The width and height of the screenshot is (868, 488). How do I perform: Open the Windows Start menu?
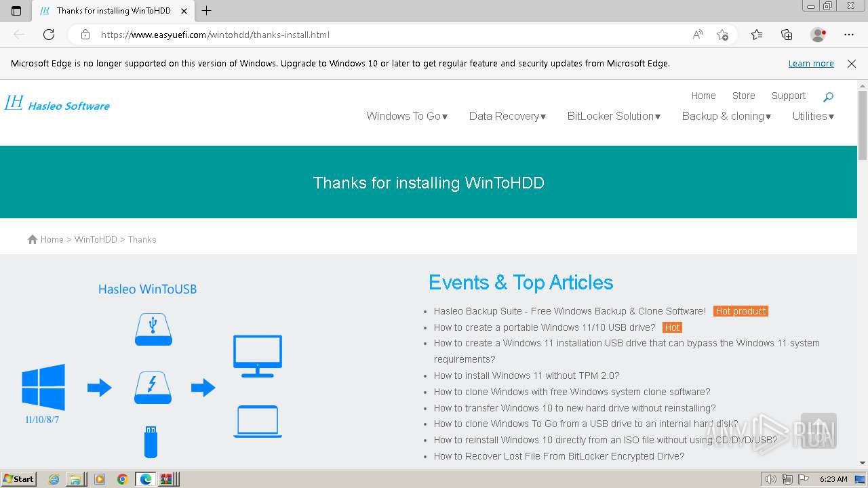point(19,479)
